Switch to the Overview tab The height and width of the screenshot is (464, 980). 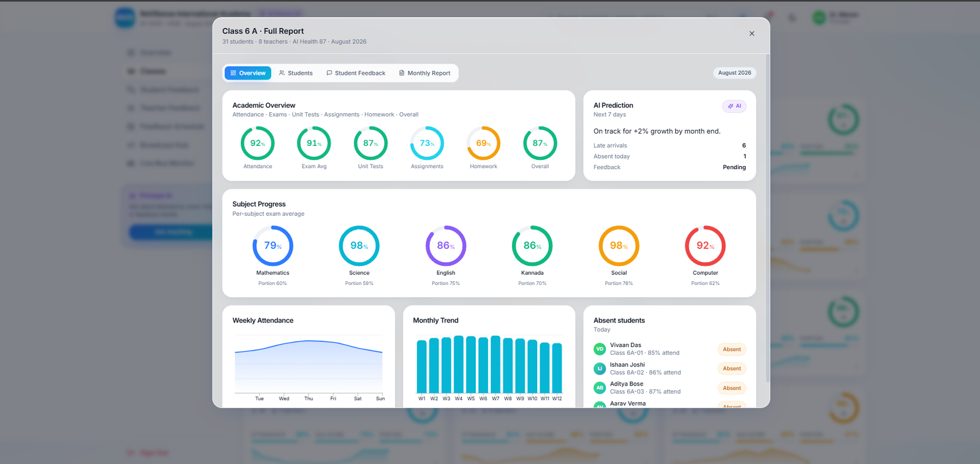(x=248, y=73)
